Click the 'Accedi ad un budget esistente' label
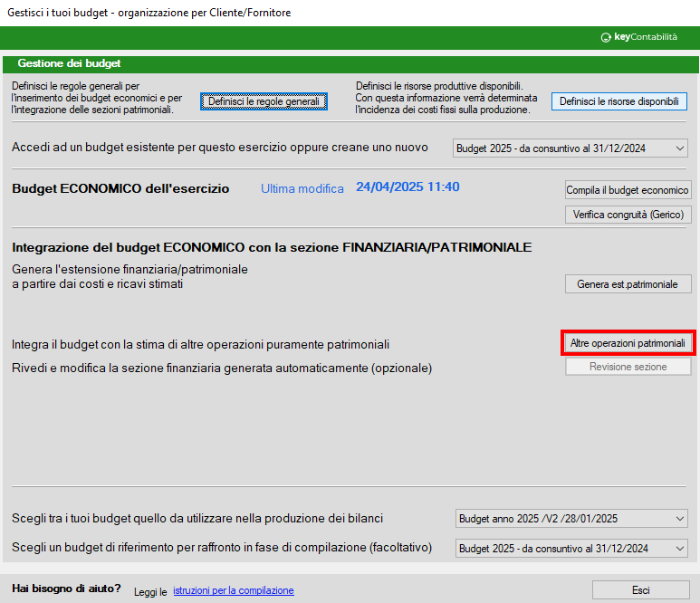 click(220, 148)
